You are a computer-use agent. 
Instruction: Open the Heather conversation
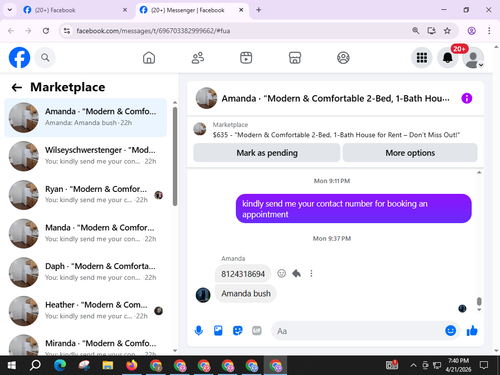click(86, 311)
